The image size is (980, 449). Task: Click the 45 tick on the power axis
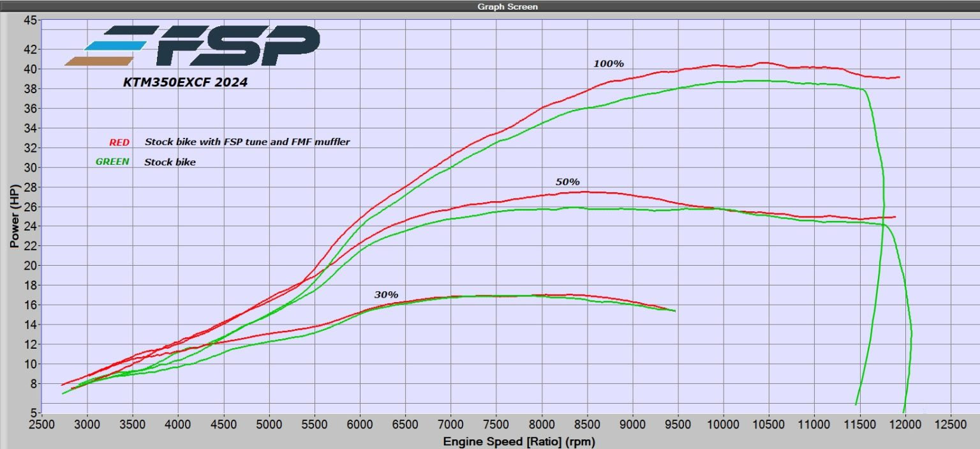point(31,20)
